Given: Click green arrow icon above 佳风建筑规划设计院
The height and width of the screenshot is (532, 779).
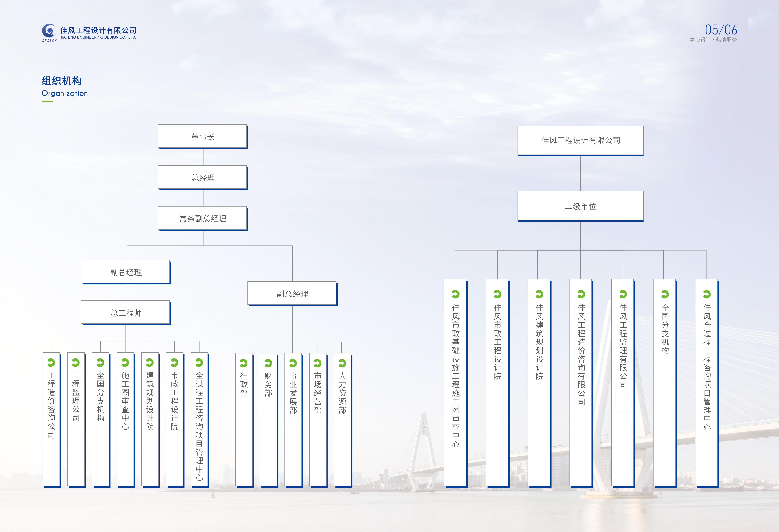Looking at the screenshot, I should coord(539,294).
